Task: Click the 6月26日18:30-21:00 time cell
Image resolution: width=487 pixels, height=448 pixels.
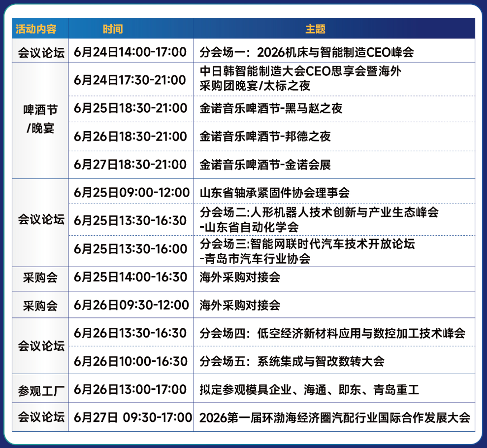Action: coord(131,137)
